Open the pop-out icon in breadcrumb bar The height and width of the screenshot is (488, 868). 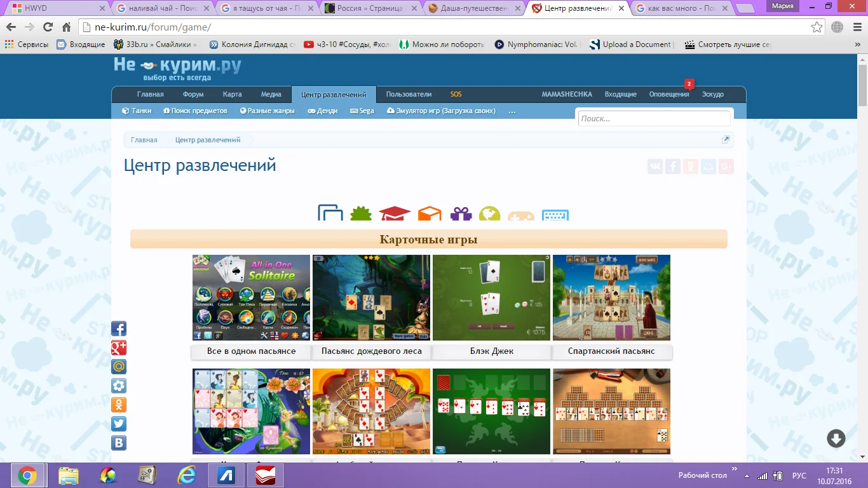[726, 140]
